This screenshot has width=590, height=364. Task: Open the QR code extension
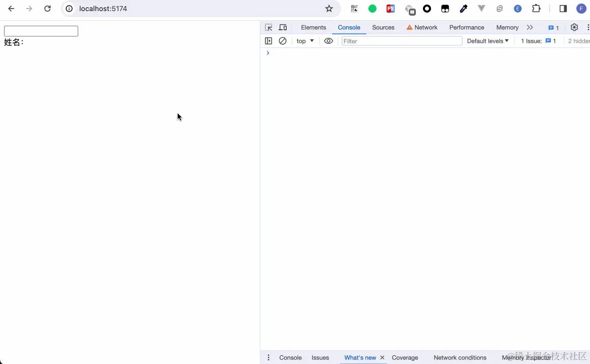354,9
